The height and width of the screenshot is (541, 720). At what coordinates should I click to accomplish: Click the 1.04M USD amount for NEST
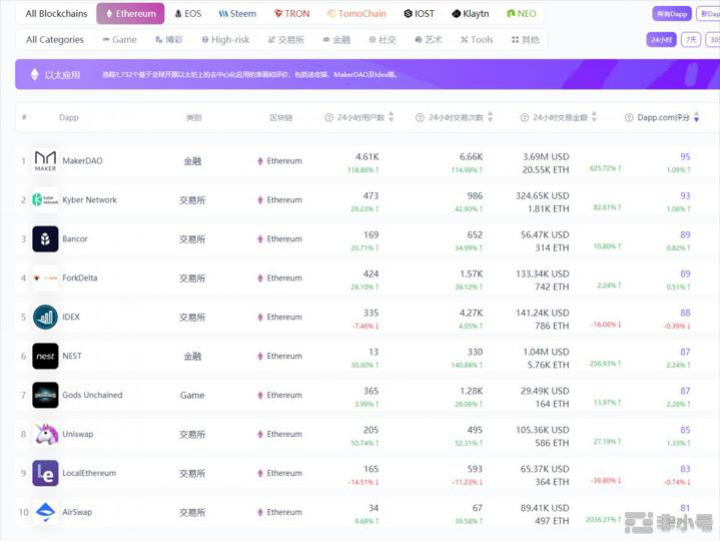(x=546, y=352)
